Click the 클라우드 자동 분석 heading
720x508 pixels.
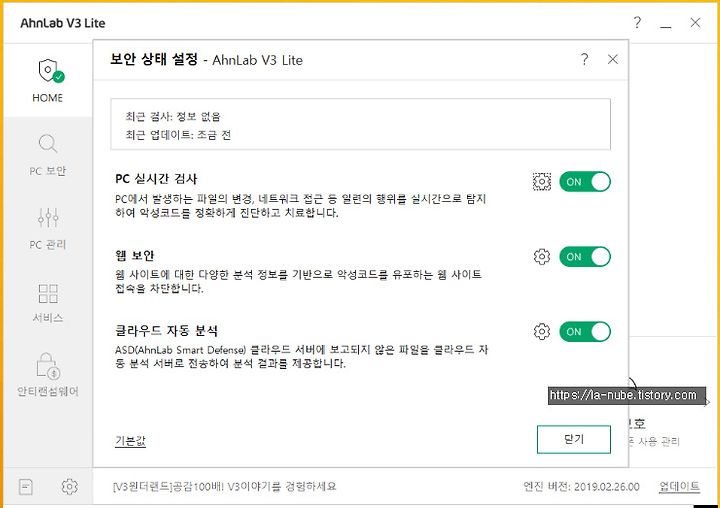(x=166, y=331)
